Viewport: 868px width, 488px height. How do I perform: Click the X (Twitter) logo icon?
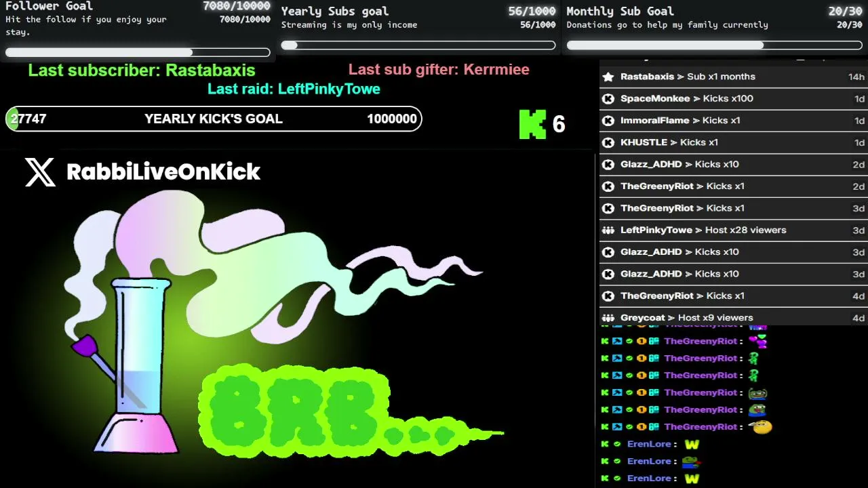pos(40,172)
